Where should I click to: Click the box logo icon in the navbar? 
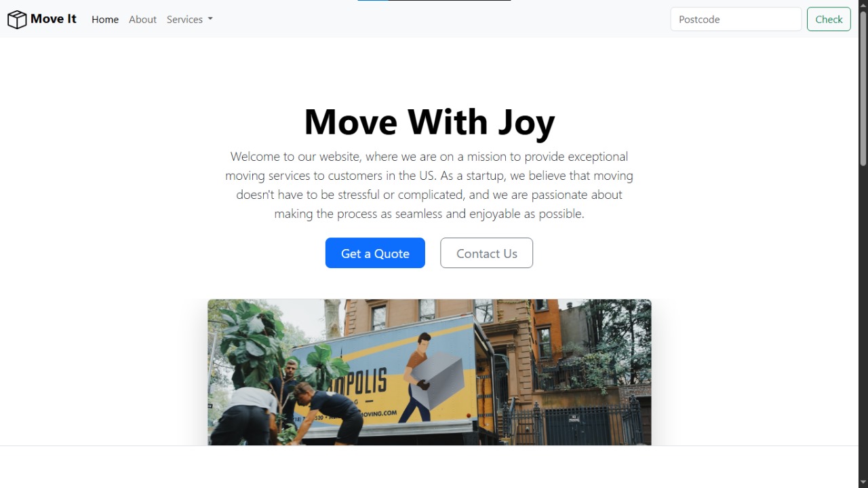[x=17, y=20]
